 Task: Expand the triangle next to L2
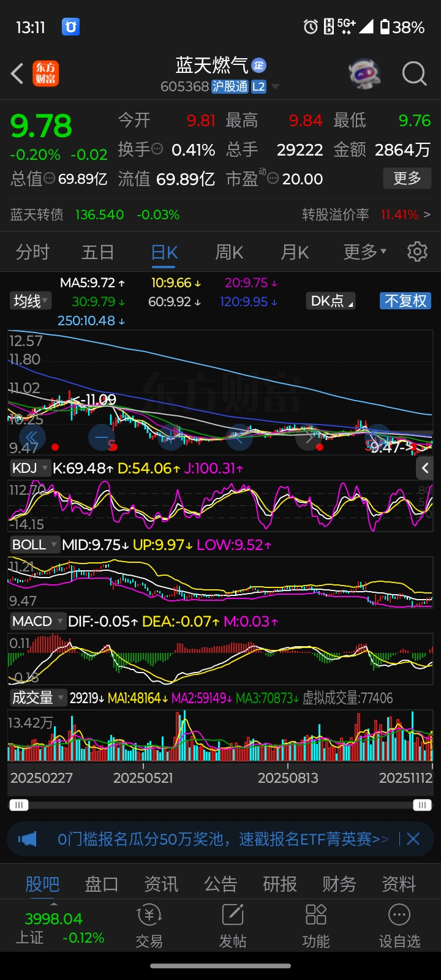275,87
